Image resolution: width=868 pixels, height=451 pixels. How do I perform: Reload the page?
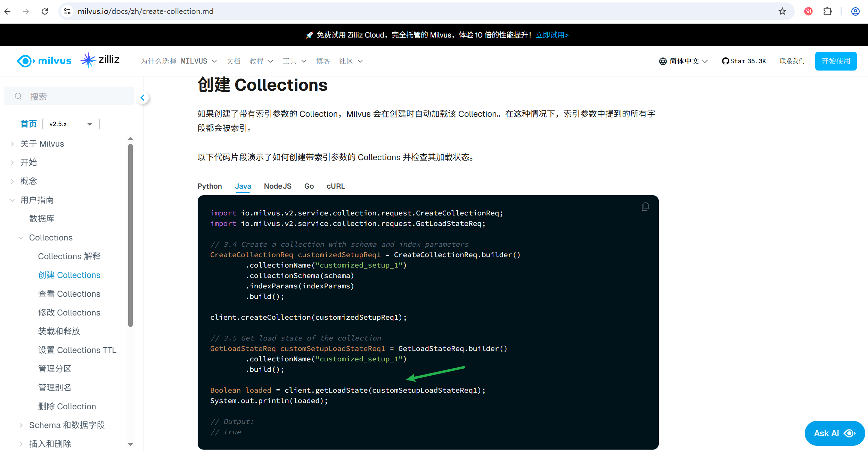(45, 11)
